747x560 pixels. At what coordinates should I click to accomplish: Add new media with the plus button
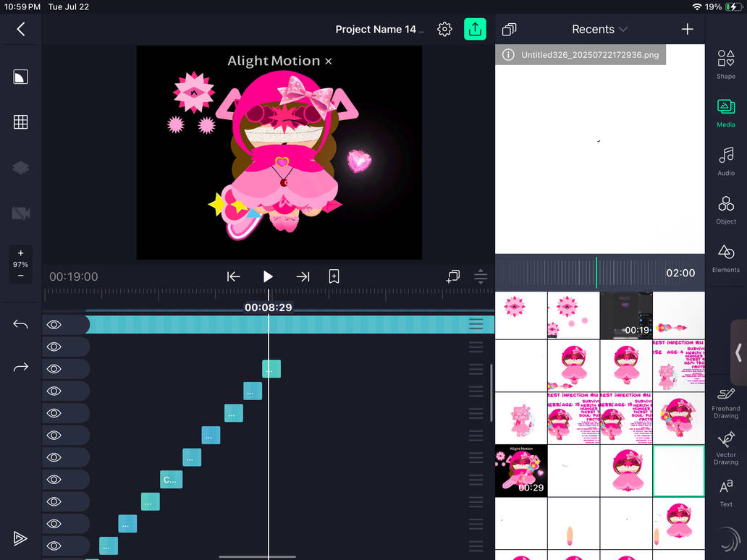point(687,30)
